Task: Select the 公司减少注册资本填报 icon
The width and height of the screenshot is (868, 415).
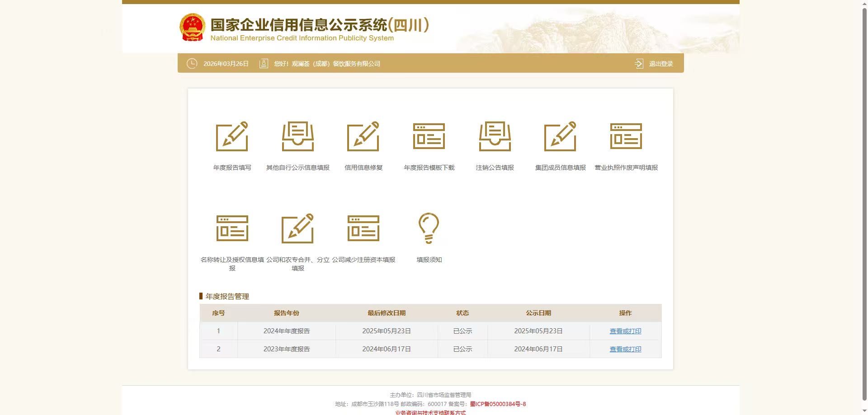Action: click(x=363, y=228)
